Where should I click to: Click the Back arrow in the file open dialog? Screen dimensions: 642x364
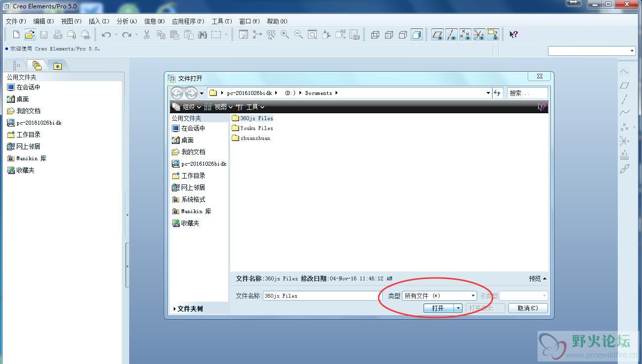(177, 93)
